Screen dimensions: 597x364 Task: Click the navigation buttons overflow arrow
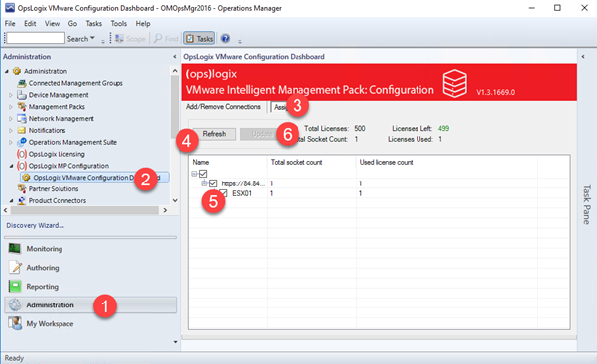[175, 342]
